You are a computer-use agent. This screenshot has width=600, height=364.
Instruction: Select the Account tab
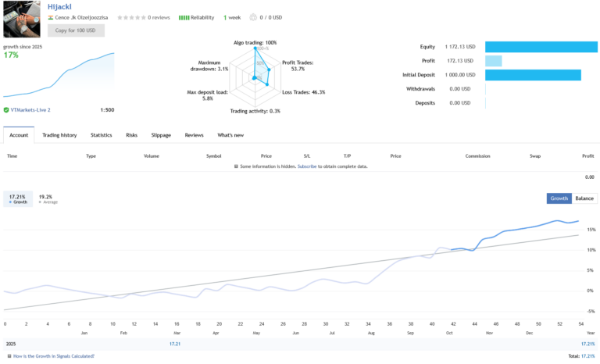point(19,135)
